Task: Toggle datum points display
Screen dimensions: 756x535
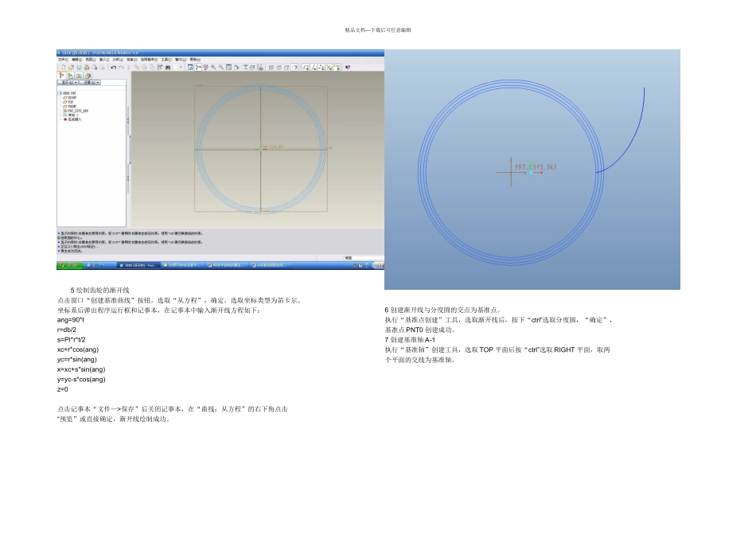Action: (321, 67)
